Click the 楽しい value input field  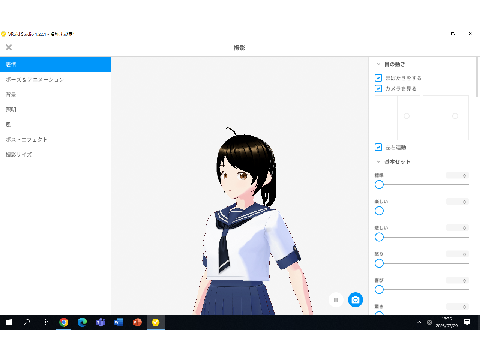coord(457,202)
